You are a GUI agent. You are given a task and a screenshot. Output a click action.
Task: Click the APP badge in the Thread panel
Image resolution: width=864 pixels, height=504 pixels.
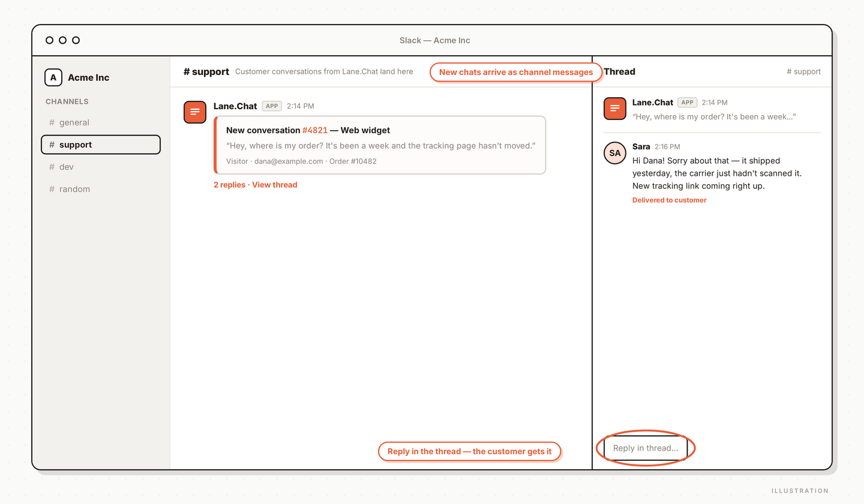(x=687, y=103)
